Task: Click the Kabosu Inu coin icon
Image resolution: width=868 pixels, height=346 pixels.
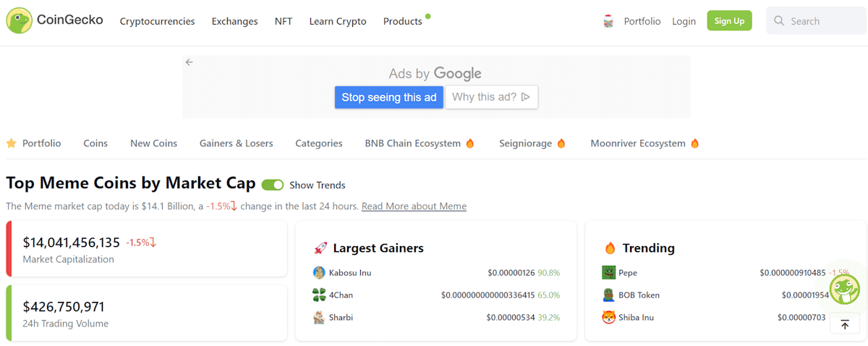Action: 319,273
